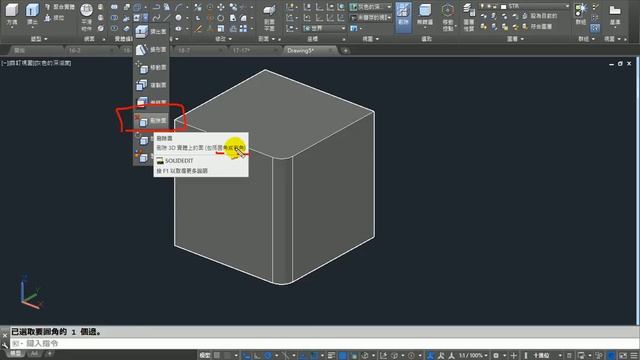Viewport: 640px width, 360px height.
Task: Expand the Modeling (塑型) panel
Action: (39, 39)
